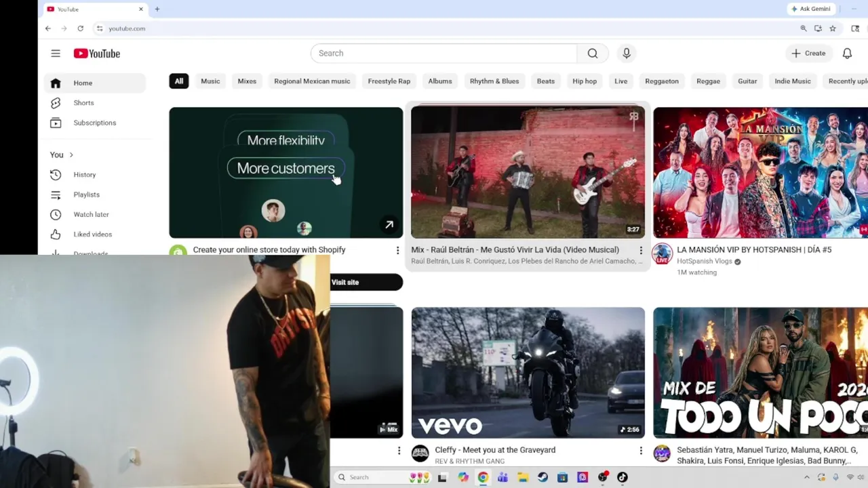Open external link arrow on Shopify ad
868x488 pixels.
point(389,224)
